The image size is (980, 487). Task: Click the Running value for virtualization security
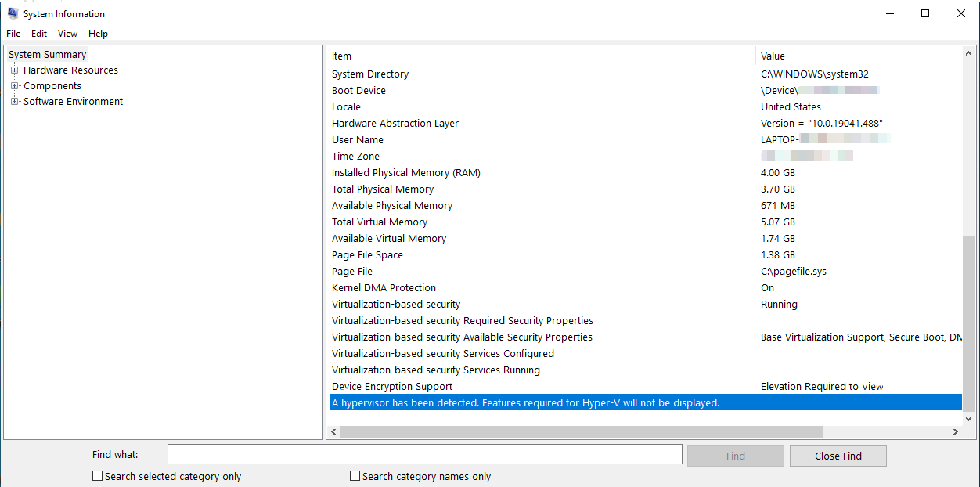(779, 305)
